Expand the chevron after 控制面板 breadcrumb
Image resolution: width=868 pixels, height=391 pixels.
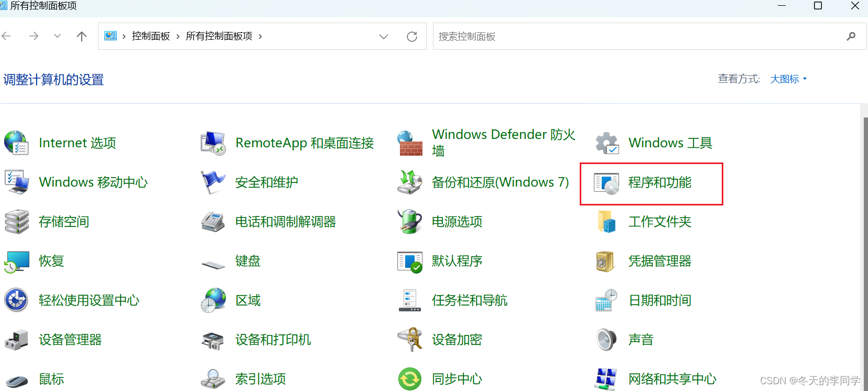coord(178,36)
